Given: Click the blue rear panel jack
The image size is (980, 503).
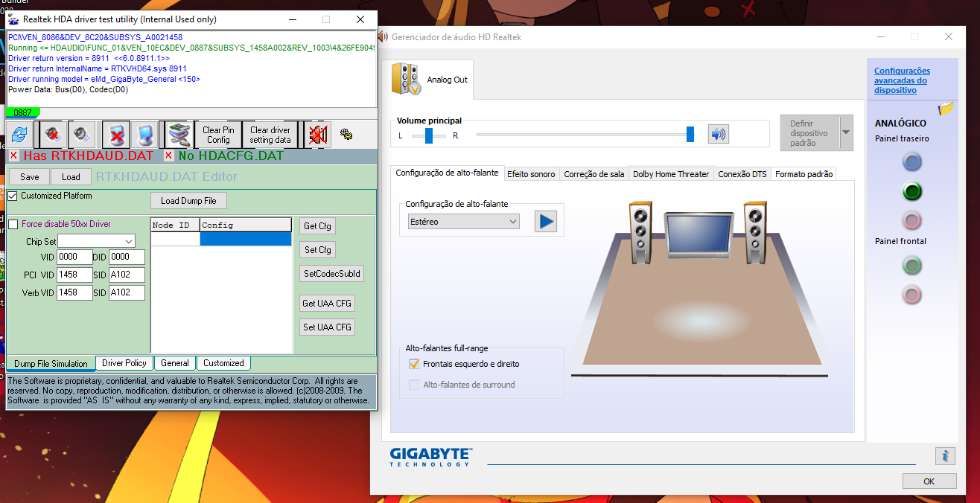Looking at the screenshot, I should pos(912,161).
